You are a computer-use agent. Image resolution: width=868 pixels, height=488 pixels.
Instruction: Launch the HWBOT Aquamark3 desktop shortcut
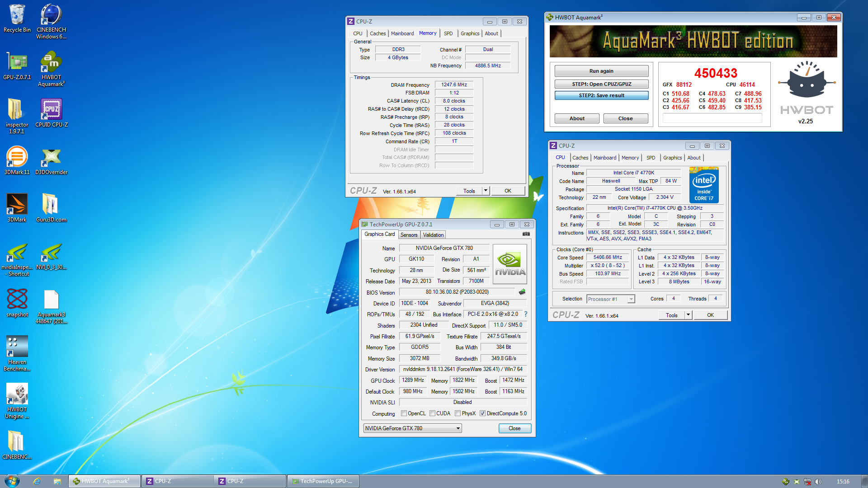tap(51, 69)
